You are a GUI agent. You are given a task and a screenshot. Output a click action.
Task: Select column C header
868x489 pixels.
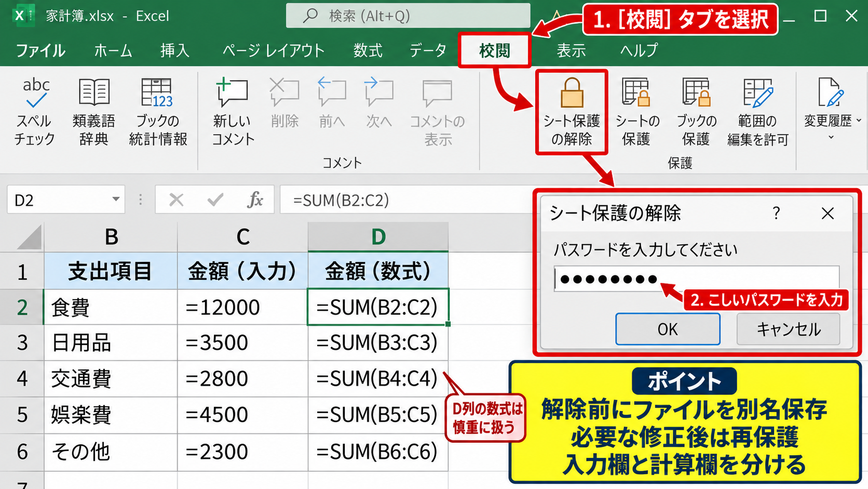(x=242, y=237)
